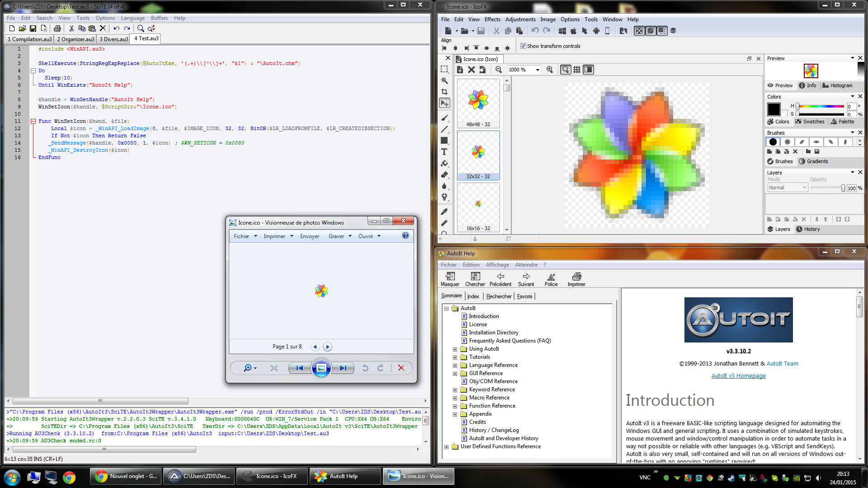This screenshot has width=868, height=488.
Task: Open the AutoIt v3 Homepage link
Action: tap(738, 375)
